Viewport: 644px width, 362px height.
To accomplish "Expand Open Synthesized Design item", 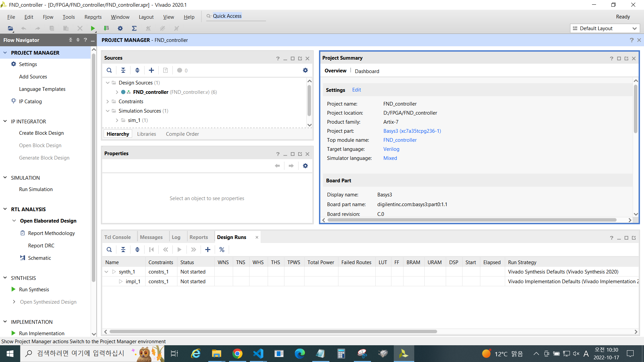I will point(14,302).
